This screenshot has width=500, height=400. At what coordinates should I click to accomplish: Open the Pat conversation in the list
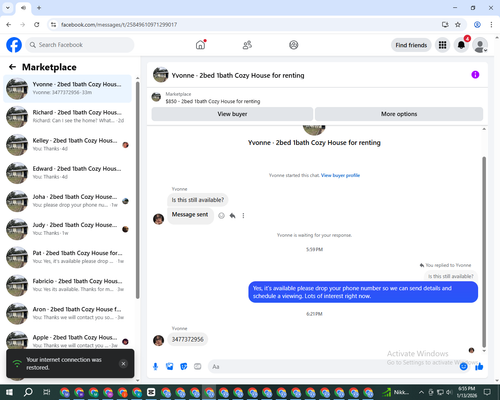[67, 257]
